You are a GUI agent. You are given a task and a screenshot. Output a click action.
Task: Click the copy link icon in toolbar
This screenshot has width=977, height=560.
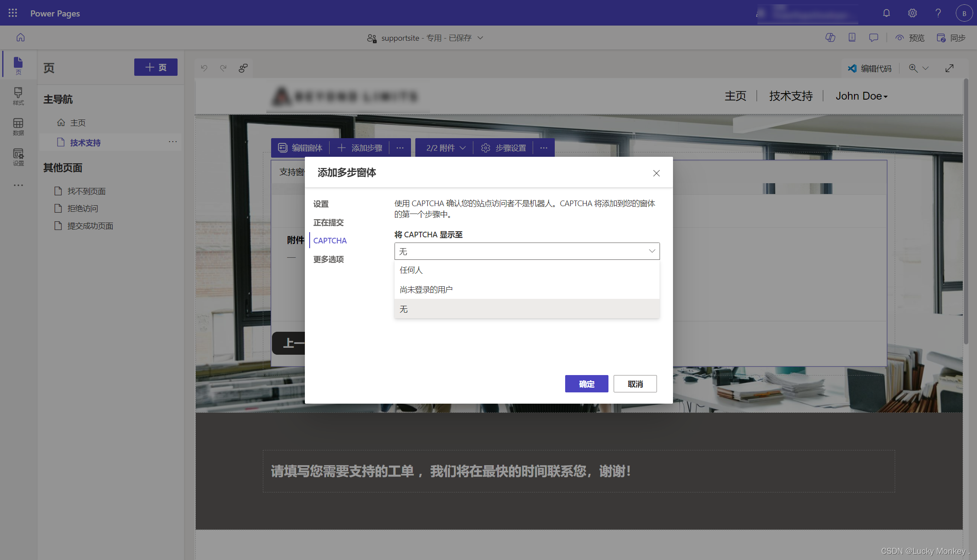(243, 68)
